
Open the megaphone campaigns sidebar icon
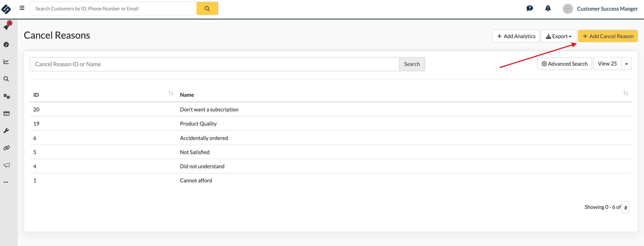(7, 165)
